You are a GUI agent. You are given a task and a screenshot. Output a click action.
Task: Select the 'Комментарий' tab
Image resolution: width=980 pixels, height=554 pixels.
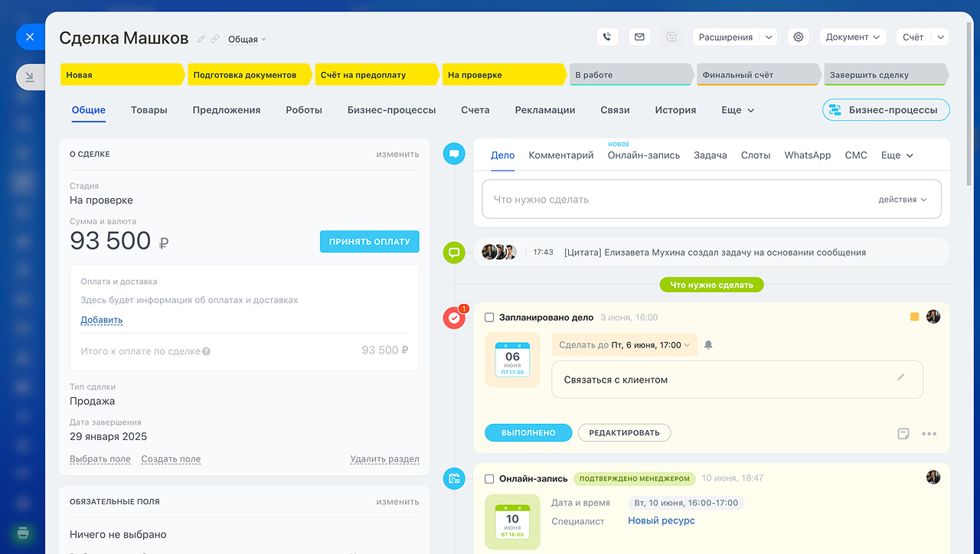tap(561, 155)
